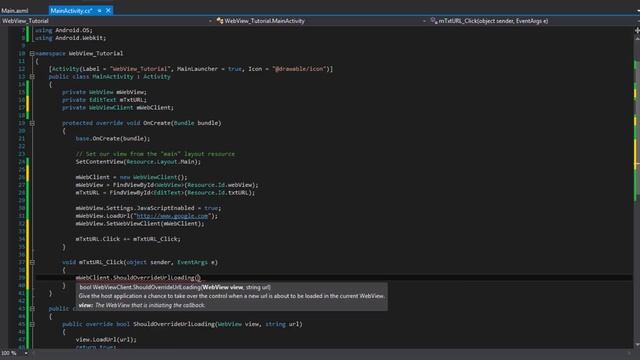Click the SetWebViewClient(mWebClient) line
Image resolution: width=640 pixels, height=360 pixels.
(140, 224)
